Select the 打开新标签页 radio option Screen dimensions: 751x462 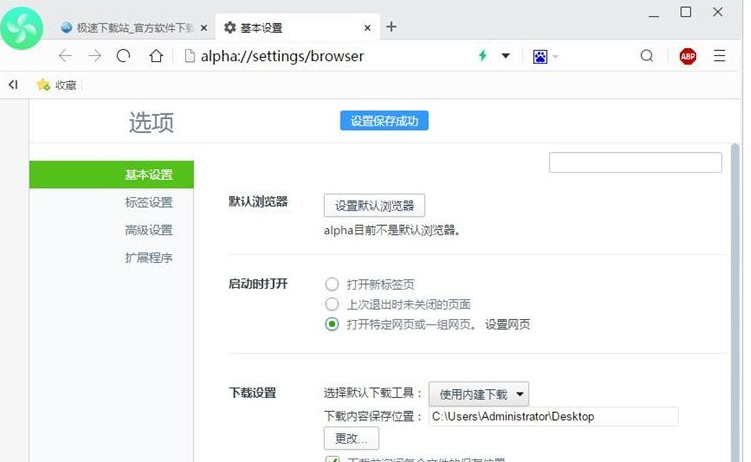coord(332,284)
